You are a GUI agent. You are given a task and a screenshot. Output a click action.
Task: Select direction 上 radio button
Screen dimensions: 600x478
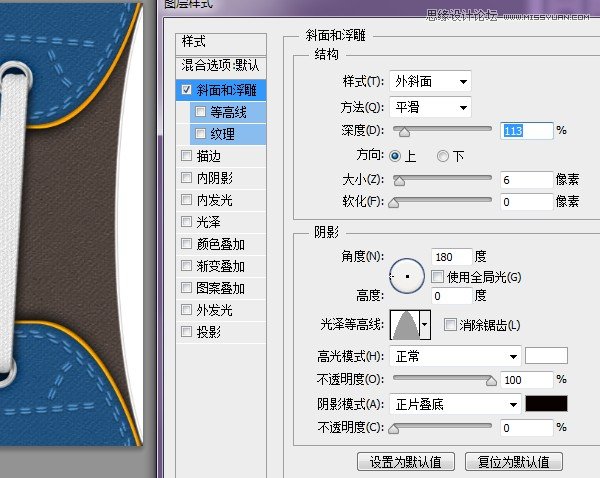pos(395,156)
